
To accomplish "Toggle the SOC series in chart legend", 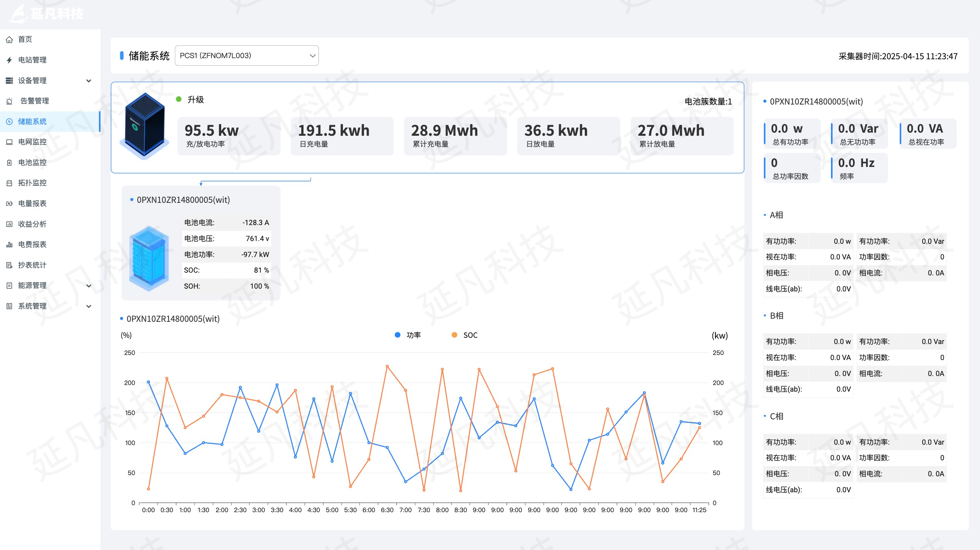I will coord(470,335).
